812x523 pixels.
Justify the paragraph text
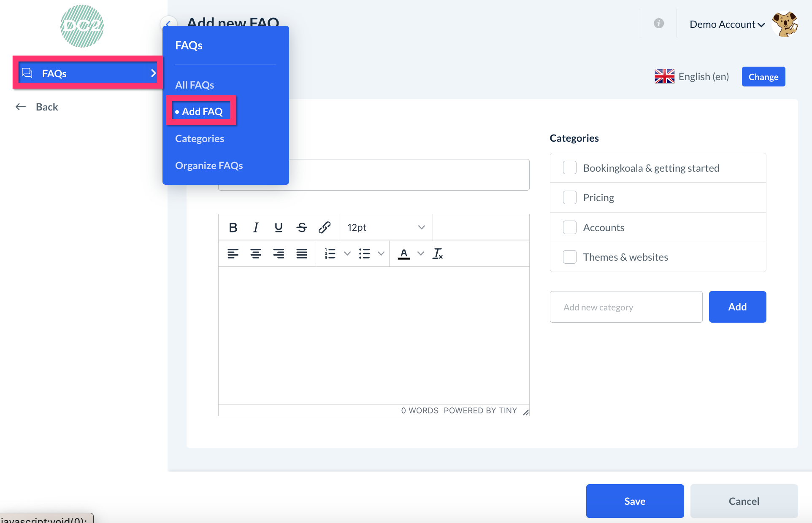pyautogui.click(x=302, y=254)
